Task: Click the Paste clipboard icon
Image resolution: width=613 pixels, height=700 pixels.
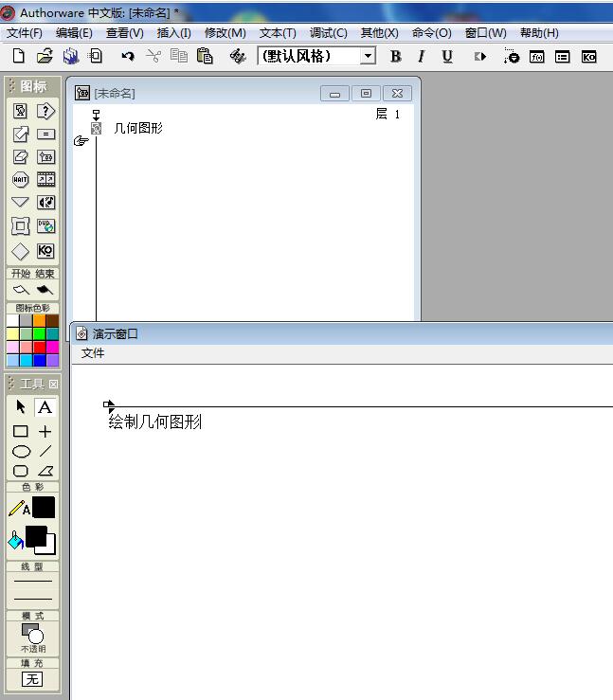Action: [x=205, y=56]
